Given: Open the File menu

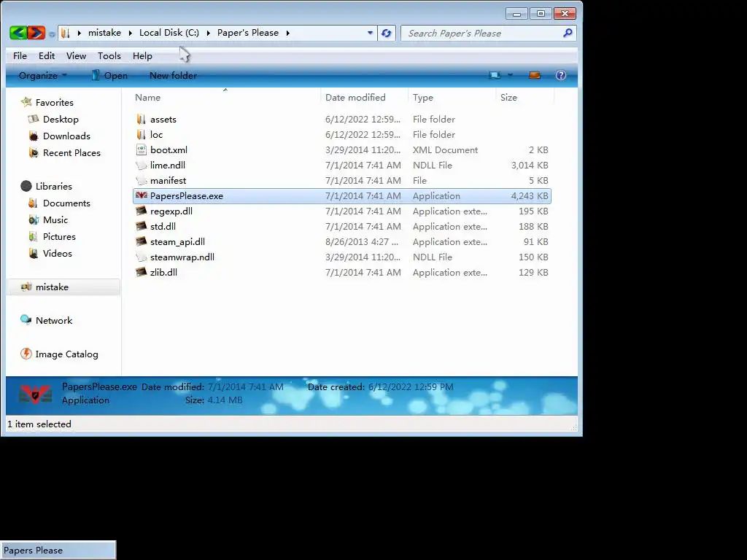Looking at the screenshot, I should coord(20,55).
